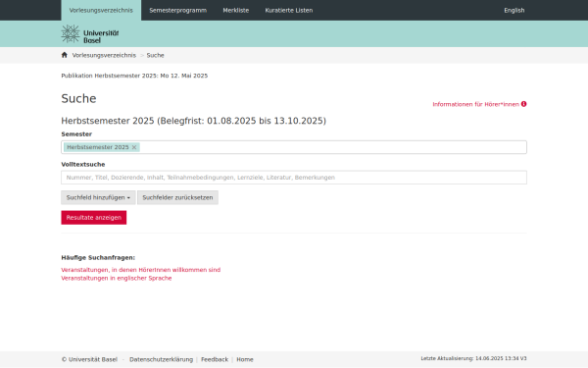This screenshot has width=588, height=368.
Task: Go to Kuratierte Listen
Action: point(289,10)
